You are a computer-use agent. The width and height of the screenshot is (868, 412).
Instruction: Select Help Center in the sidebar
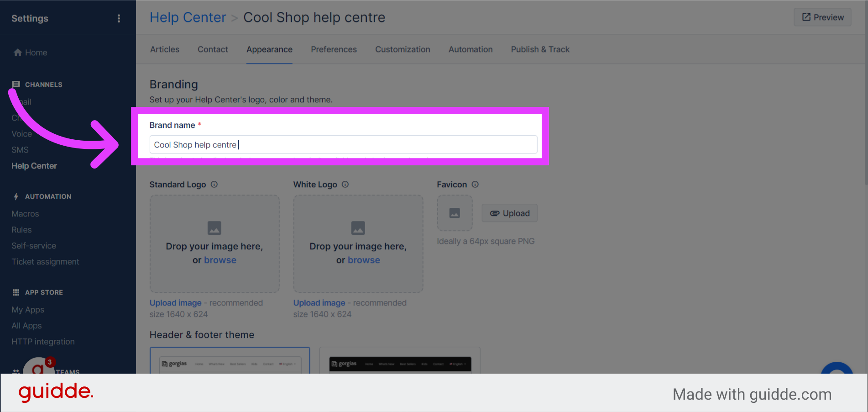coord(34,166)
